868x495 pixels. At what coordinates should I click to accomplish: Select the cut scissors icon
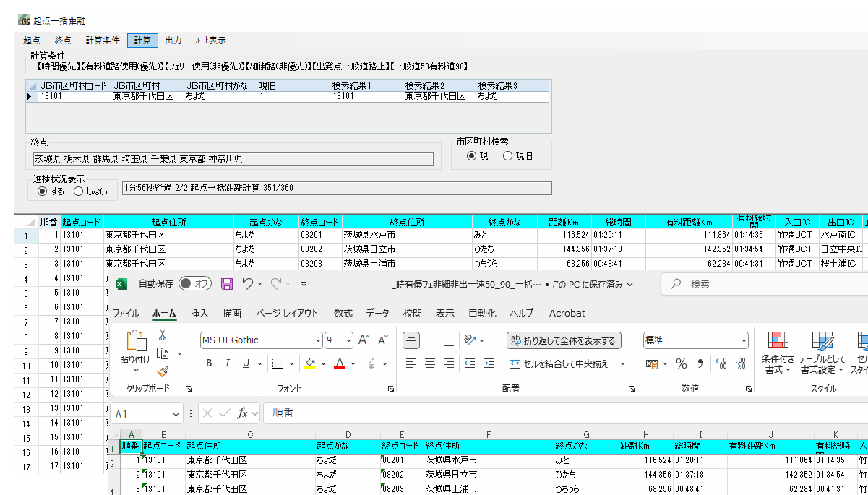[163, 335]
